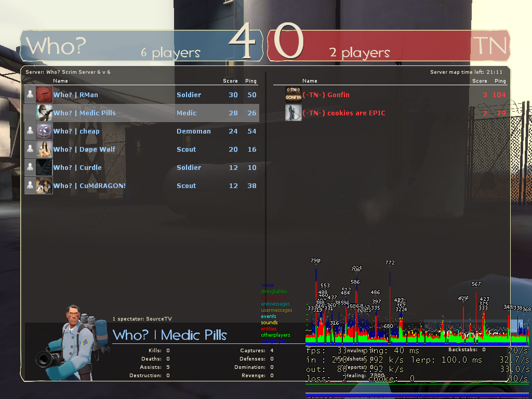Click RMan's score of 30

click(x=233, y=95)
